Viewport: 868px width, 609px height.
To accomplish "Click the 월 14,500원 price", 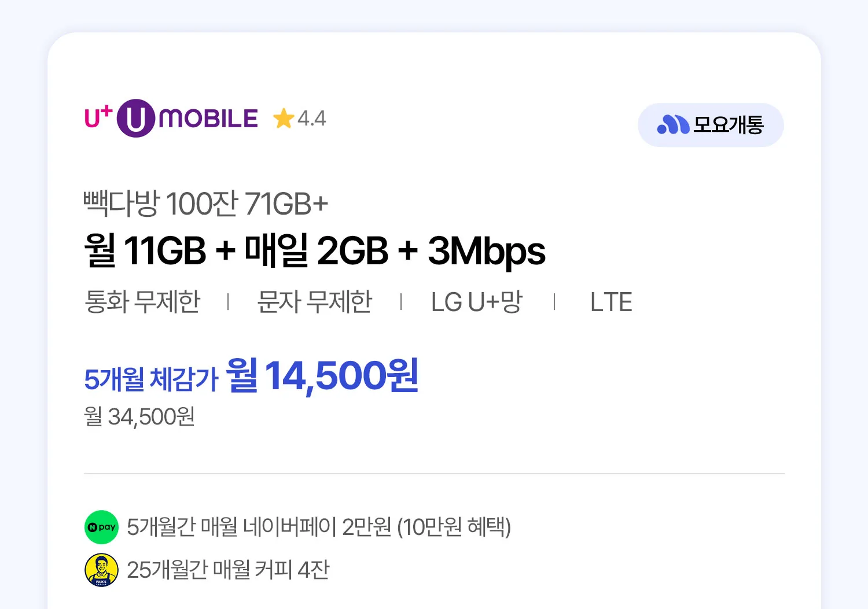I will tap(322, 376).
